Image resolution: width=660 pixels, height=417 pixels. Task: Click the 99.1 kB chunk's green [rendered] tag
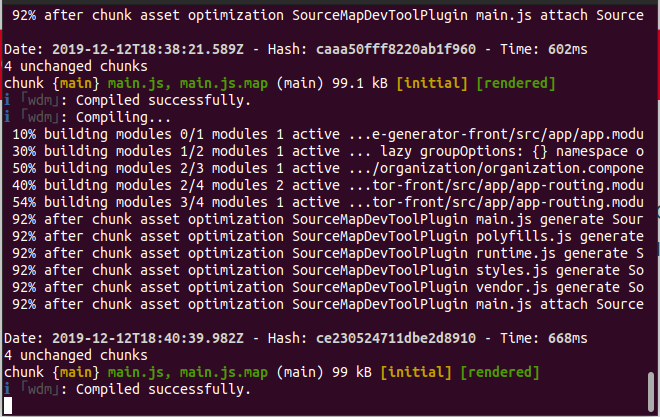(516, 83)
